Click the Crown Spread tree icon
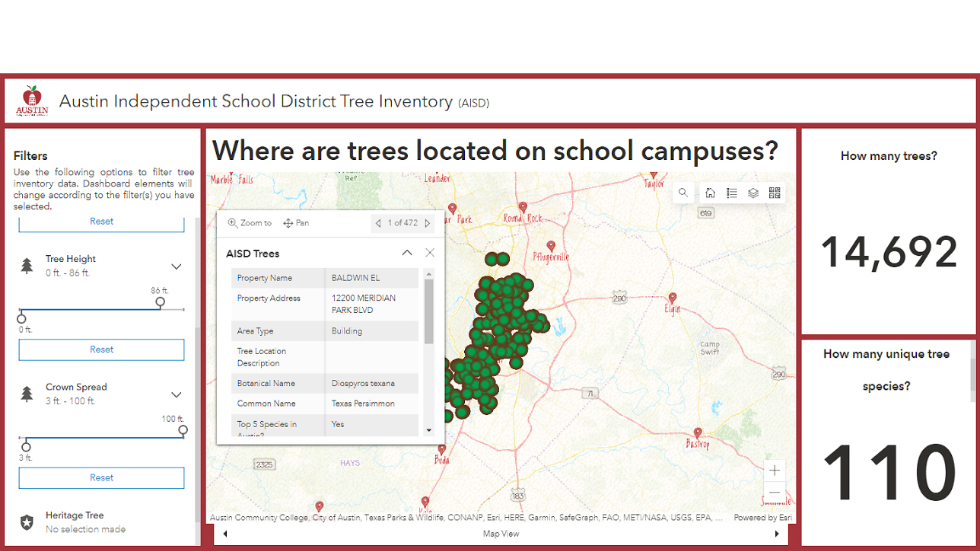Image resolution: width=980 pixels, height=552 pixels. point(27,394)
